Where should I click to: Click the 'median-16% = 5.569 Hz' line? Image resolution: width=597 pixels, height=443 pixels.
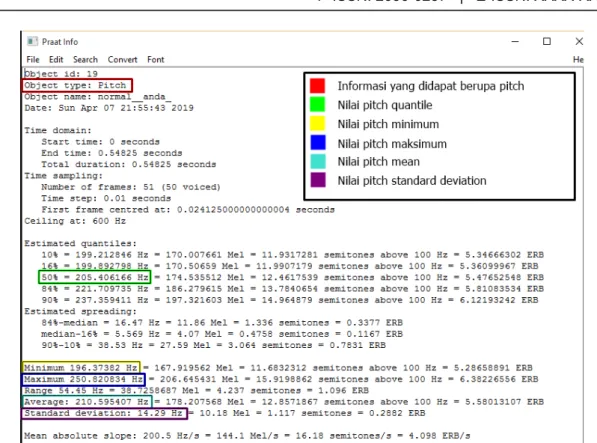pyautogui.click(x=222, y=334)
